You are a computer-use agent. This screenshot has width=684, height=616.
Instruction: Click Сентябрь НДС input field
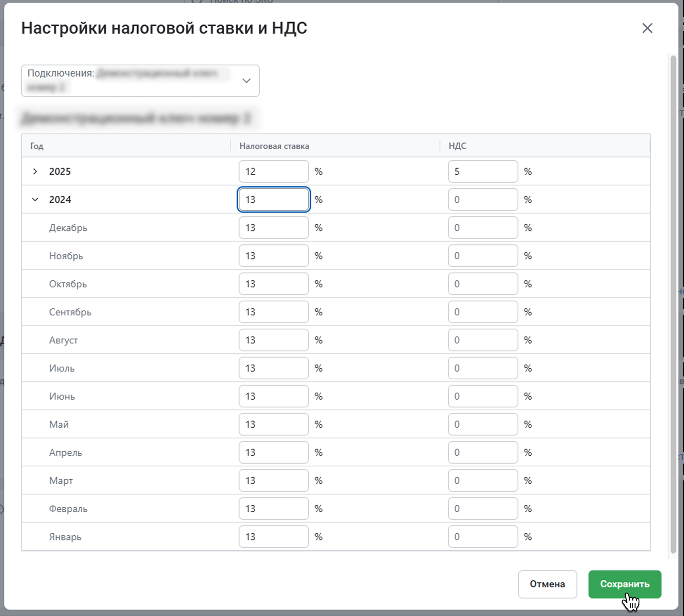click(x=482, y=312)
